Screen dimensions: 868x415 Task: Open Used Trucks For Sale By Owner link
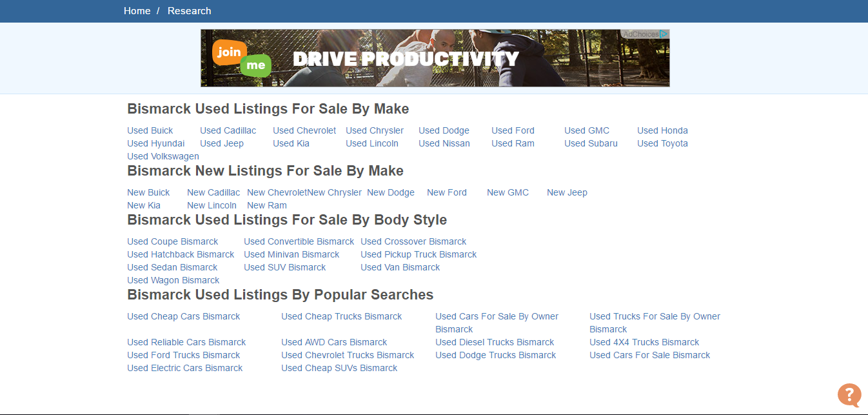[655, 316]
